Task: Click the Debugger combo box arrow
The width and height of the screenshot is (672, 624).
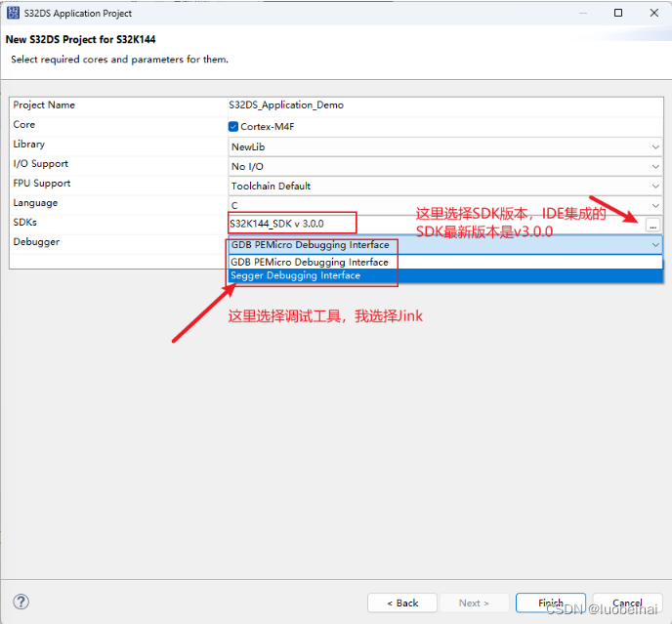Action: (655, 245)
